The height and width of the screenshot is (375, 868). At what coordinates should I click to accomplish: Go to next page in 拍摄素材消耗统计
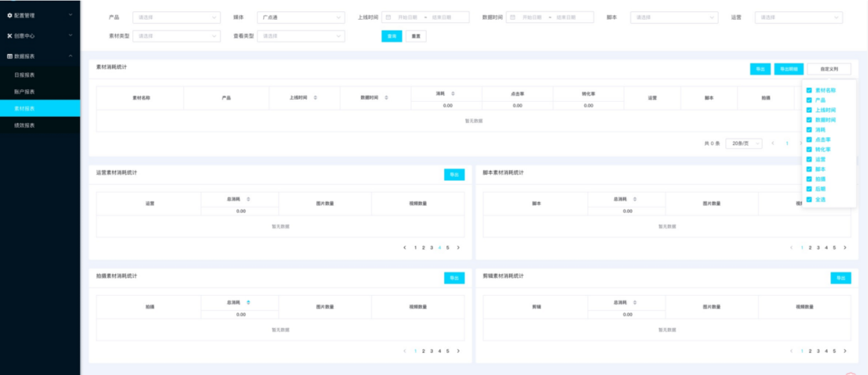(x=459, y=351)
